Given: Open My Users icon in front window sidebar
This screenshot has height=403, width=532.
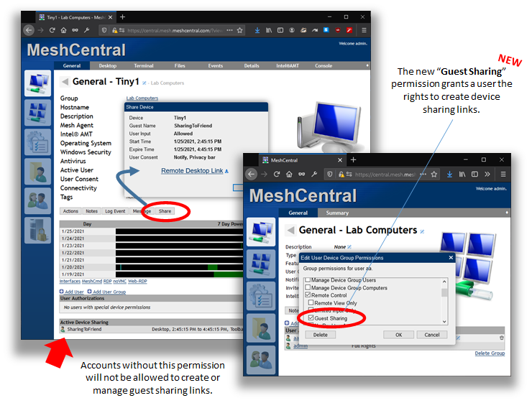Looking at the screenshot, I should (x=260, y=360).
